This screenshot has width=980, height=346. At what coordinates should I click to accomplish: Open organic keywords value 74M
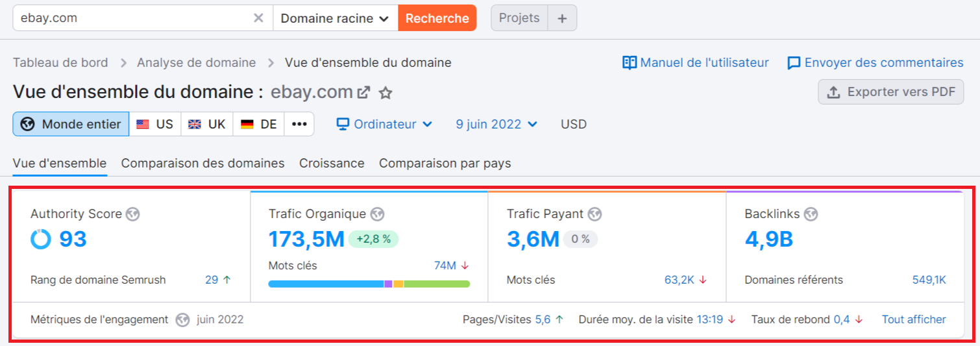(445, 265)
